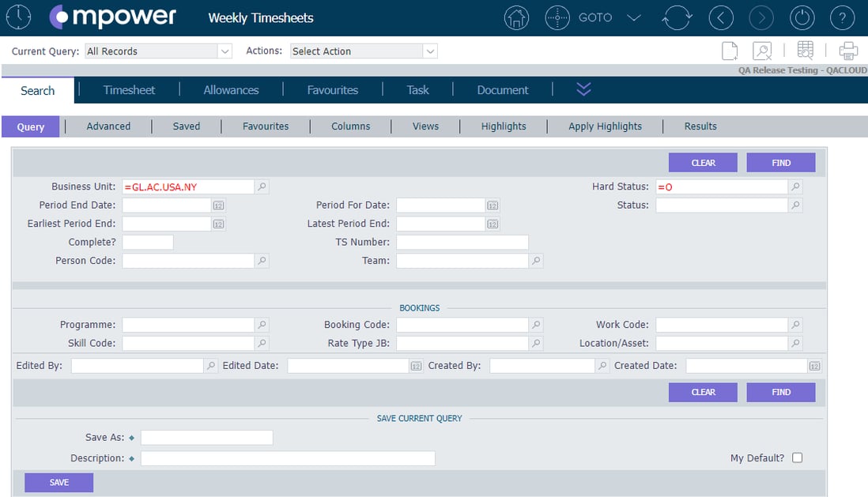This screenshot has width=868, height=497.
Task: Click the power/logout icon
Action: (802, 17)
